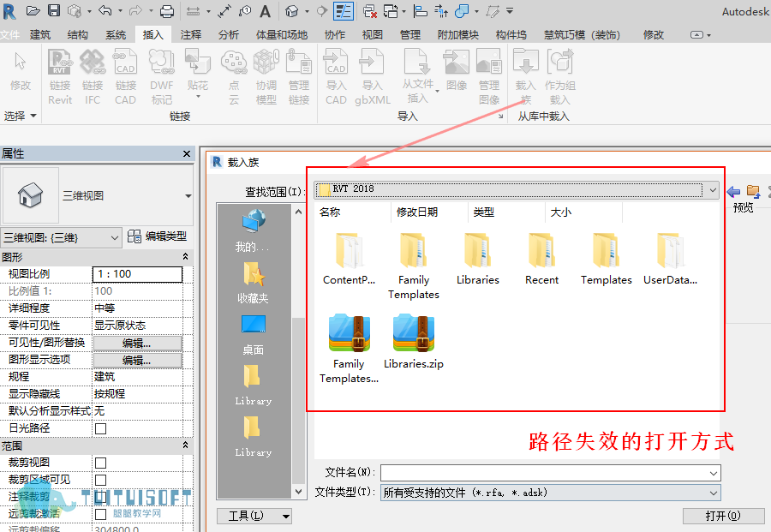Undo last action in quick access toolbar
The height and width of the screenshot is (532, 771).
tap(105, 11)
